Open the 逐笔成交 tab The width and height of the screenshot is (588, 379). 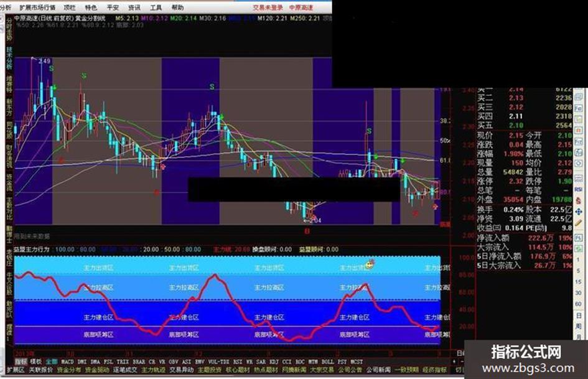pyautogui.click(x=125, y=370)
